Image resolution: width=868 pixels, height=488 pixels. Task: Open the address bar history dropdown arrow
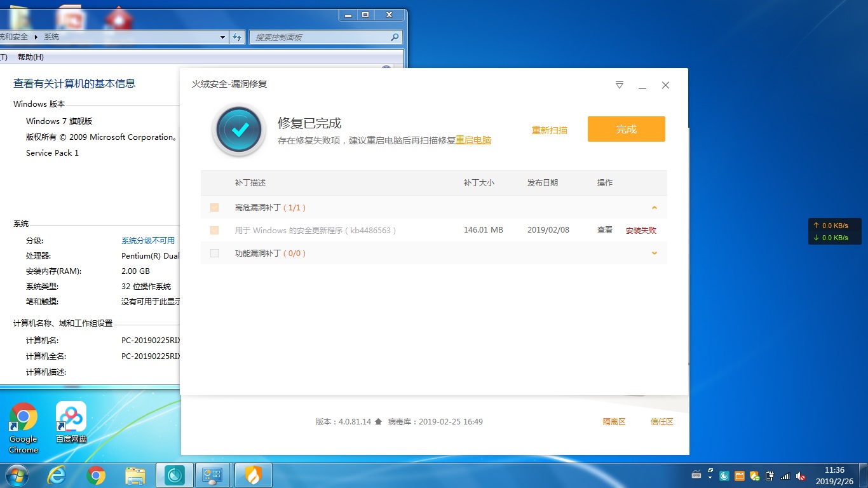pos(222,37)
